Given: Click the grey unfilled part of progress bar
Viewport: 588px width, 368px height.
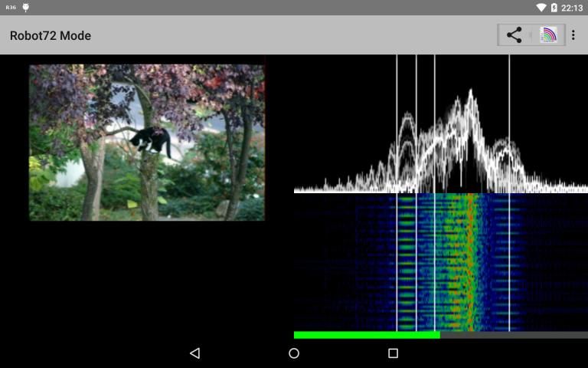Looking at the screenshot, I should [x=514, y=335].
